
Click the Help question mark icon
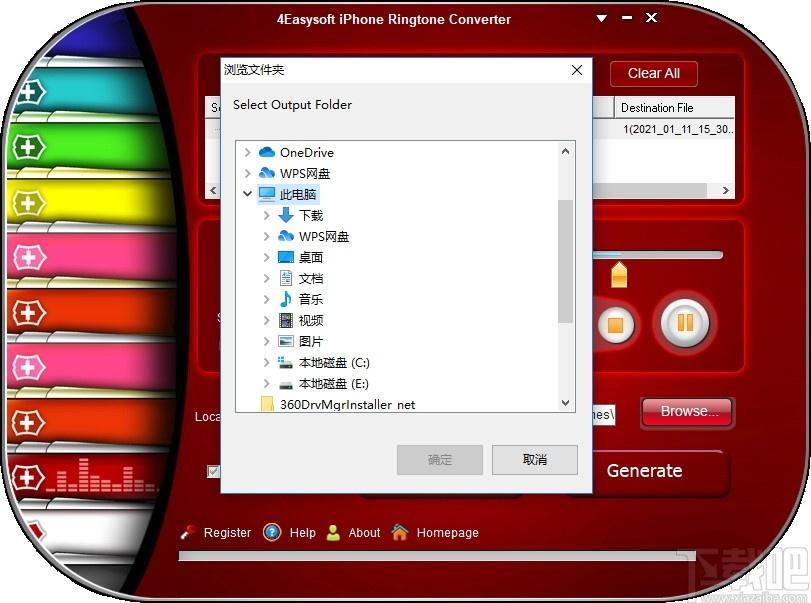point(272,532)
